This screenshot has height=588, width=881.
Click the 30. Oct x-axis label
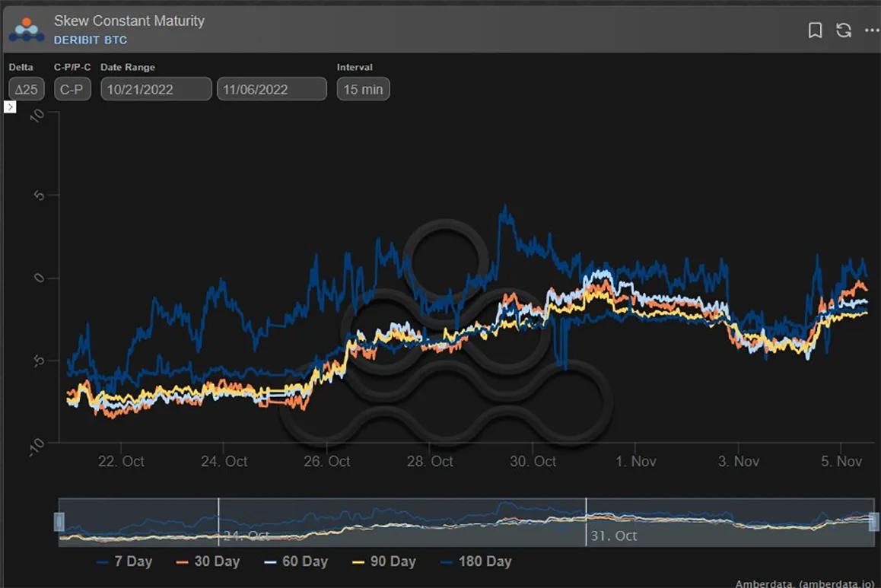(x=533, y=461)
